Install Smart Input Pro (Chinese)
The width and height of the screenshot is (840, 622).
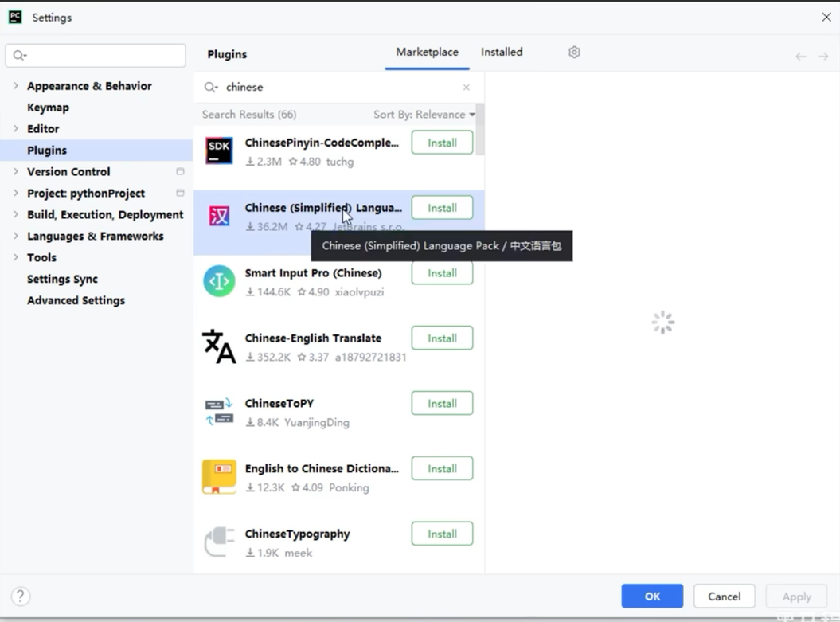[442, 273]
